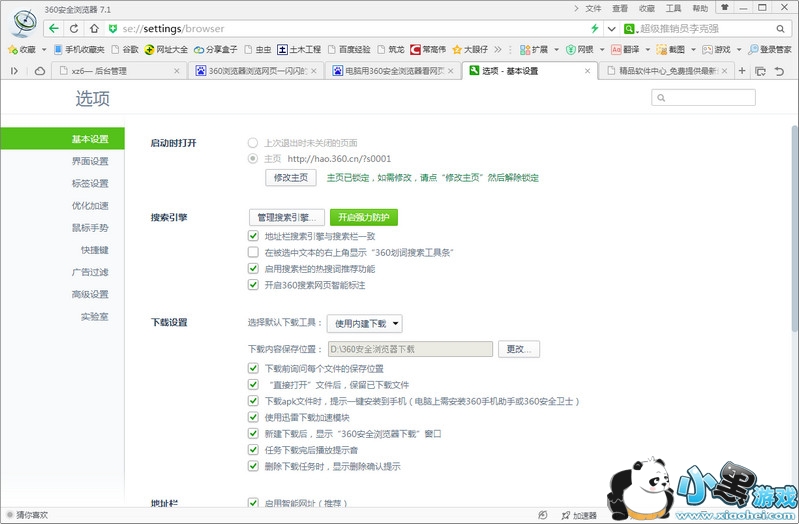Screen dimensions: 799x524
Task: Open 网银 online banking button
Action: [x=579, y=49]
